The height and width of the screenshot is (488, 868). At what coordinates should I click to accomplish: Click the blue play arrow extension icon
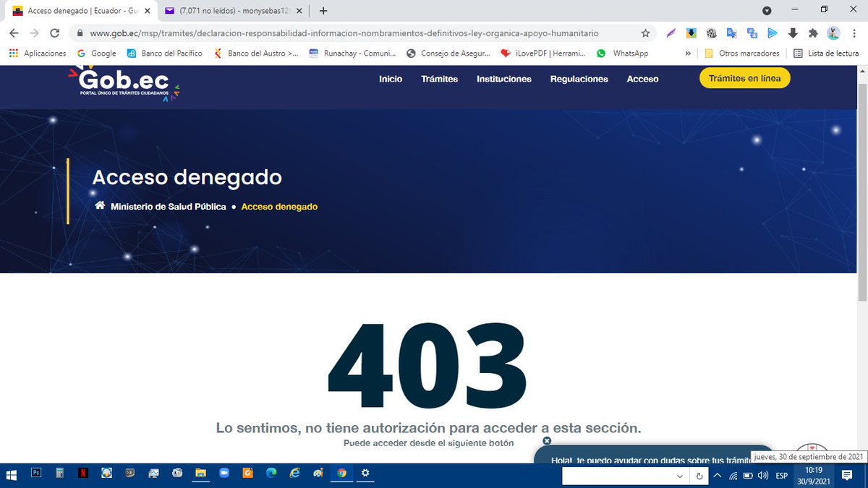773,33
